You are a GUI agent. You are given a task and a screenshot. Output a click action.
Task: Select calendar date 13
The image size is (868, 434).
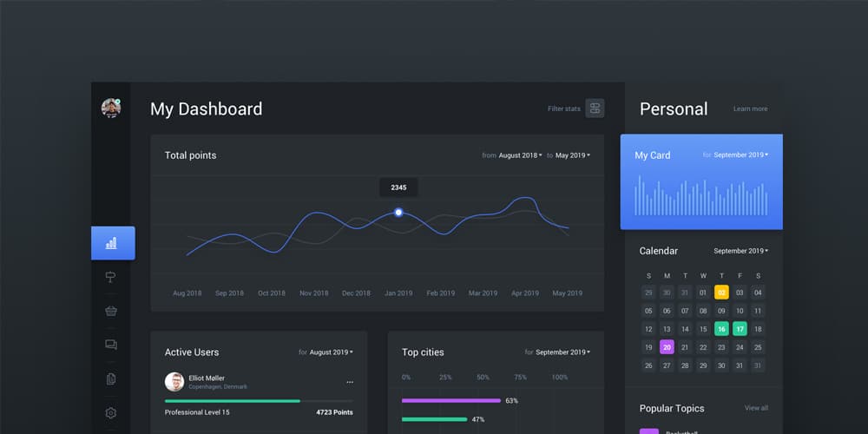(667, 329)
